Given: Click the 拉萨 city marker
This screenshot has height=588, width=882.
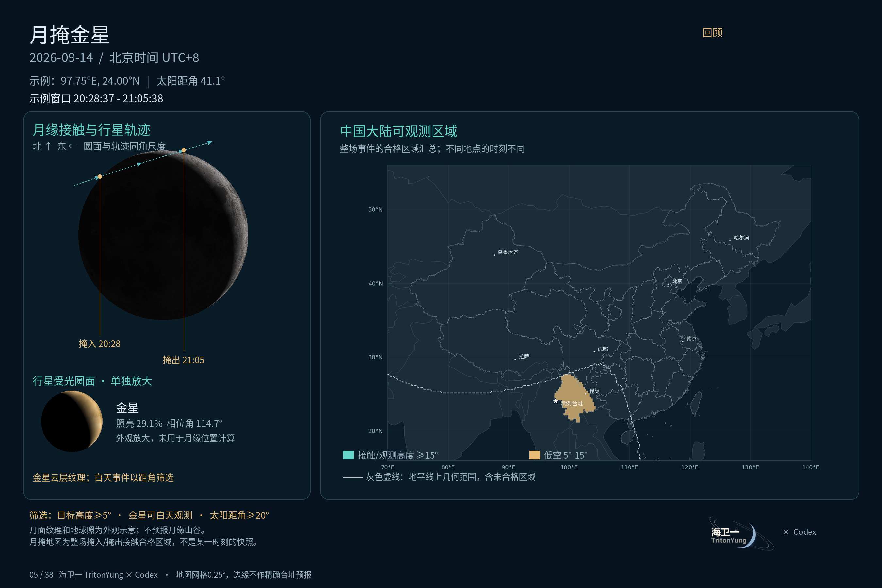Looking at the screenshot, I should (x=515, y=359).
